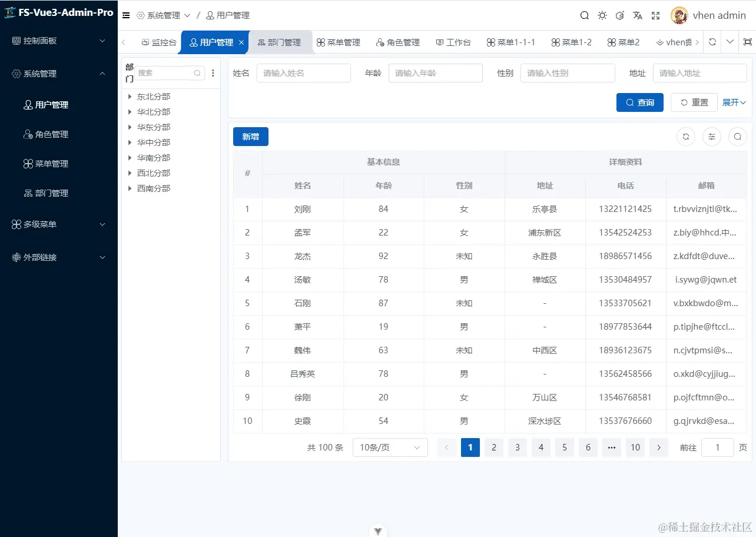Open the 10条/页 page size dropdown
756x537 pixels.
click(x=390, y=447)
